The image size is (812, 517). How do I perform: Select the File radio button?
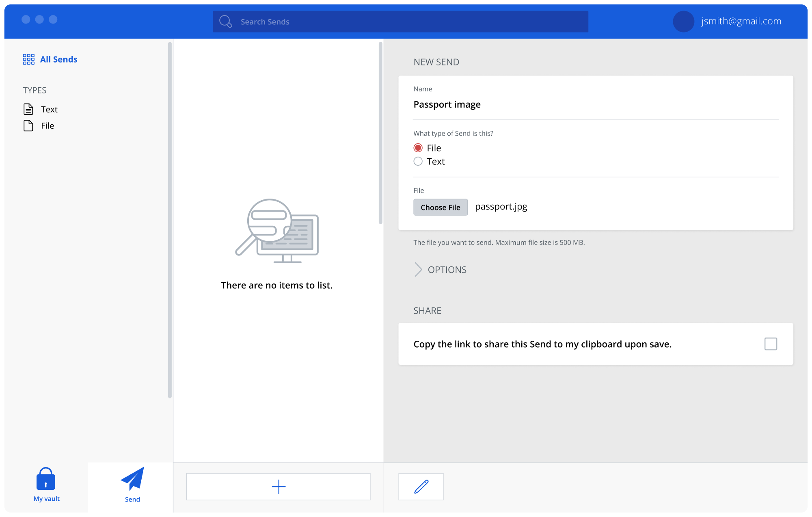(418, 148)
